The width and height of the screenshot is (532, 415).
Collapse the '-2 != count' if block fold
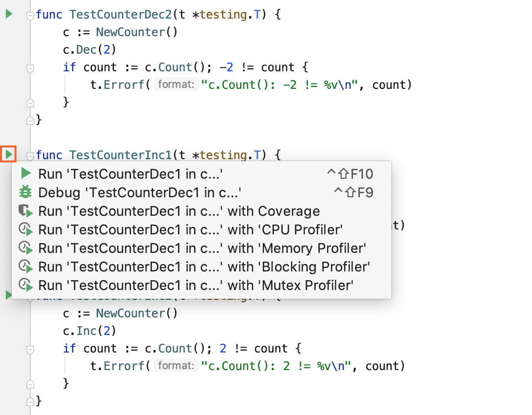point(30,68)
